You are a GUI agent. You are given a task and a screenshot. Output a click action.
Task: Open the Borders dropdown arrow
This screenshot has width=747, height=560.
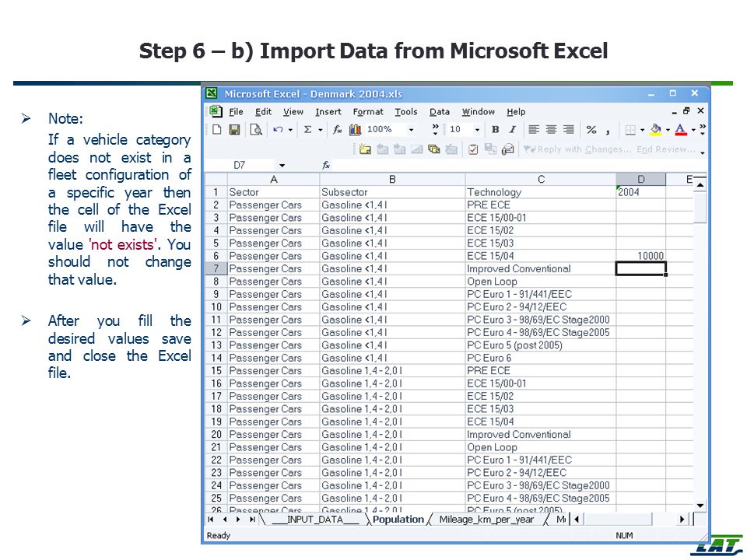pyautogui.click(x=642, y=130)
